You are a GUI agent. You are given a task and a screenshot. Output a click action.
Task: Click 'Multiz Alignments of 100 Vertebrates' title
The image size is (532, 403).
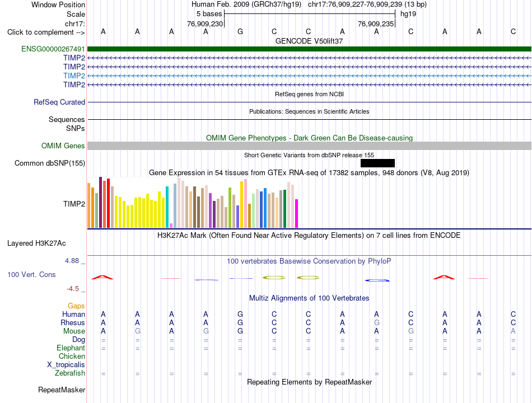(309, 298)
